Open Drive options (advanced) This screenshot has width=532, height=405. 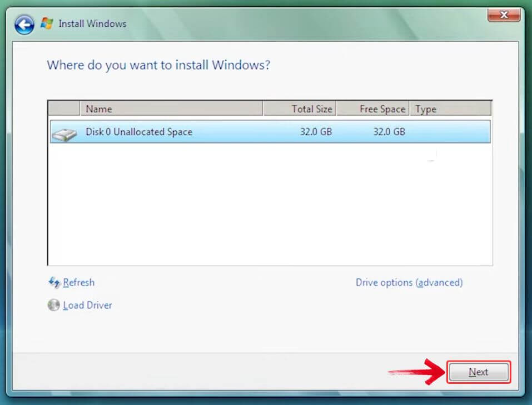pos(409,283)
